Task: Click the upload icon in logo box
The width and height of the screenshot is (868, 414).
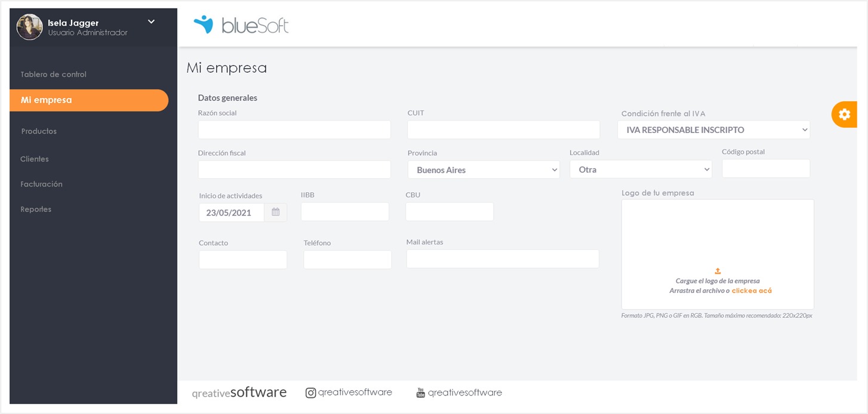Action: pyautogui.click(x=718, y=271)
